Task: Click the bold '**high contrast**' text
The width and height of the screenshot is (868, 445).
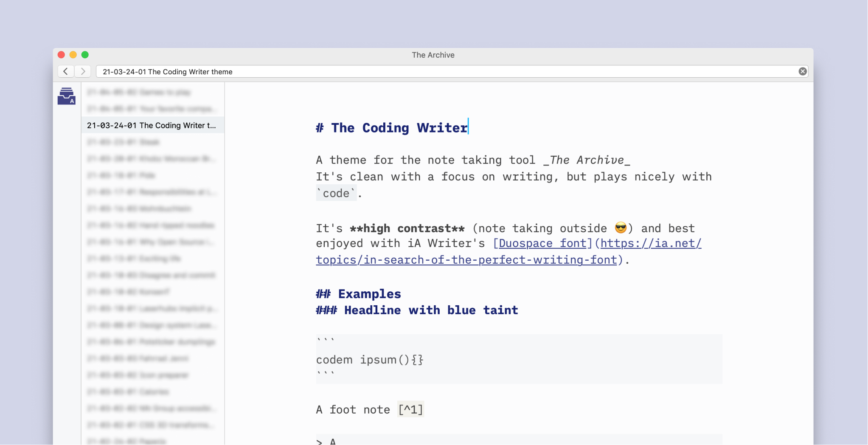Action: pyautogui.click(x=407, y=228)
